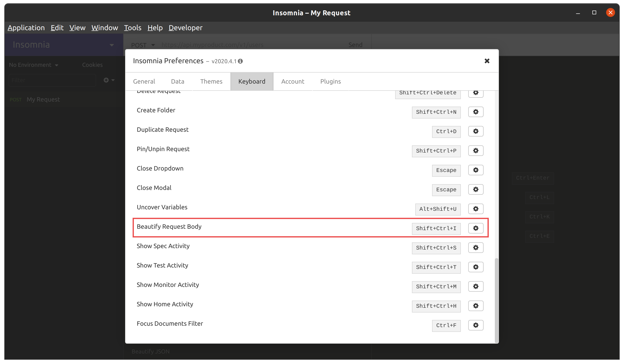Image resolution: width=624 pixels, height=364 pixels.
Task: Switch to the Account tab
Action: pos(293,81)
